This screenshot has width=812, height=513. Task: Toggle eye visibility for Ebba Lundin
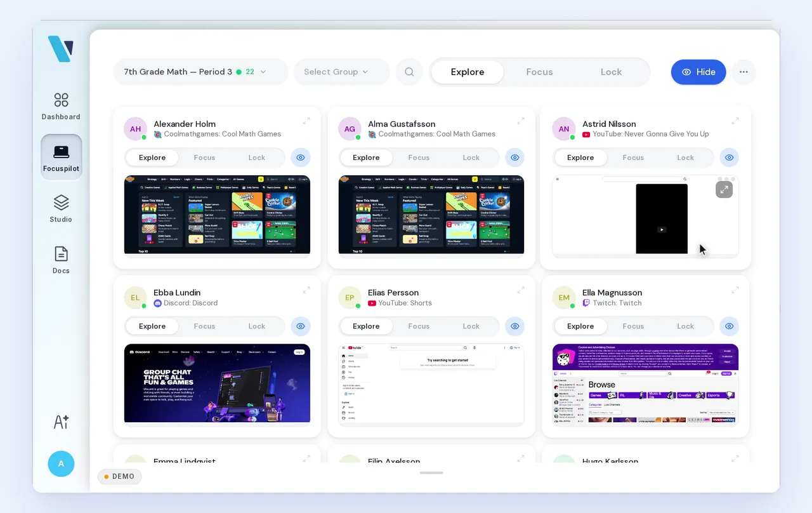point(301,326)
